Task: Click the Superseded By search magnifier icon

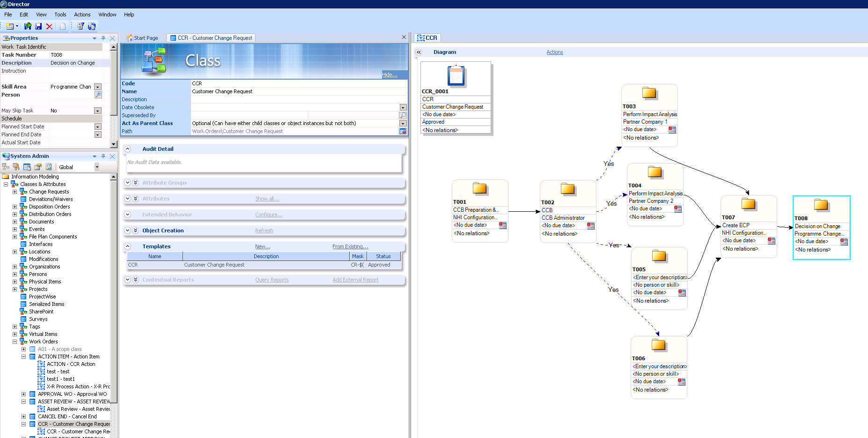Action: (x=403, y=115)
